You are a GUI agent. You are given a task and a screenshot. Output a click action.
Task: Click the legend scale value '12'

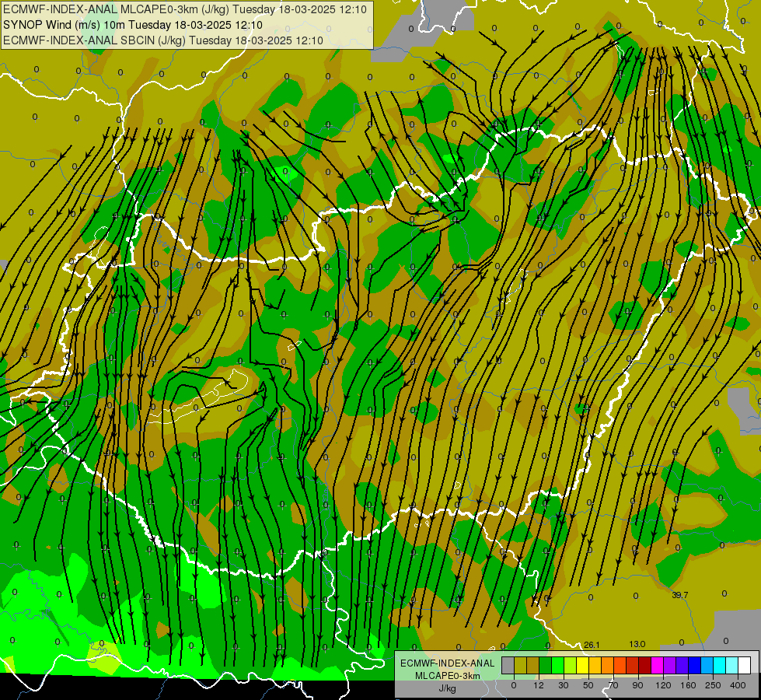point(539,685)
